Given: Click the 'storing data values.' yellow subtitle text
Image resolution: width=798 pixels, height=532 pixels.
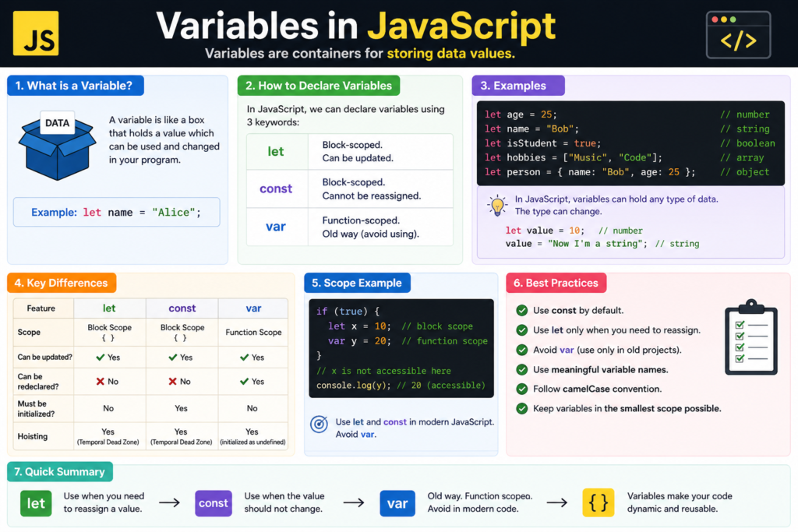Looking at the screenshot, I should [x=451, y=54].
